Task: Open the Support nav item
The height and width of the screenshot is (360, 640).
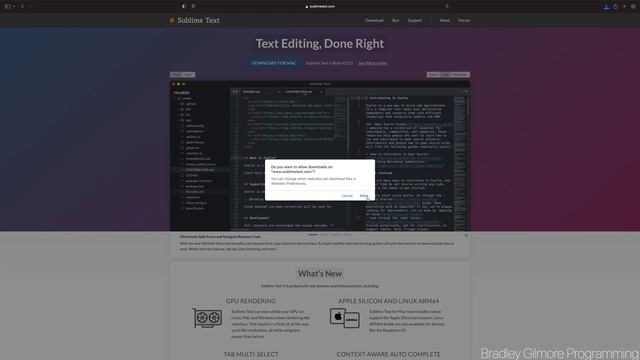Action: coord(415,20)
